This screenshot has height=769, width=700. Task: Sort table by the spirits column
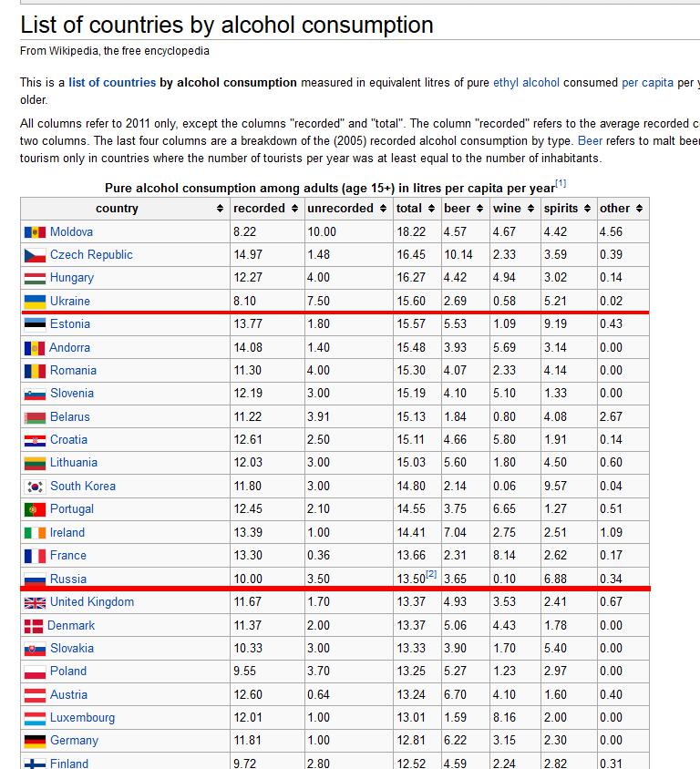[x=586, y=209]
